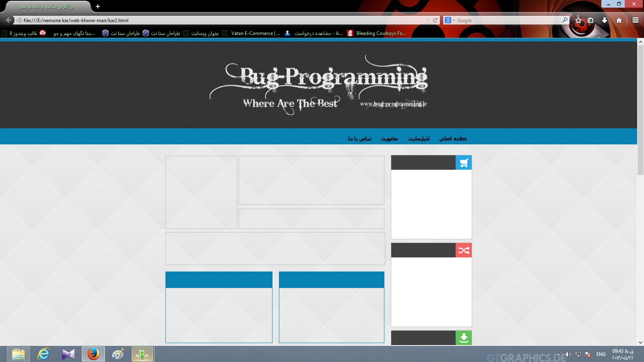The width and height of the screenshot is (644, 362).
Task: Open the Firefox hamburger menu
Action: 636,20
